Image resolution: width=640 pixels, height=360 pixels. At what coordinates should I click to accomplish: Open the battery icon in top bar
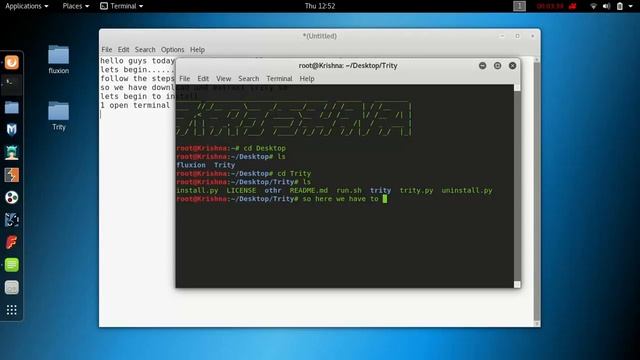pos(620,6)
